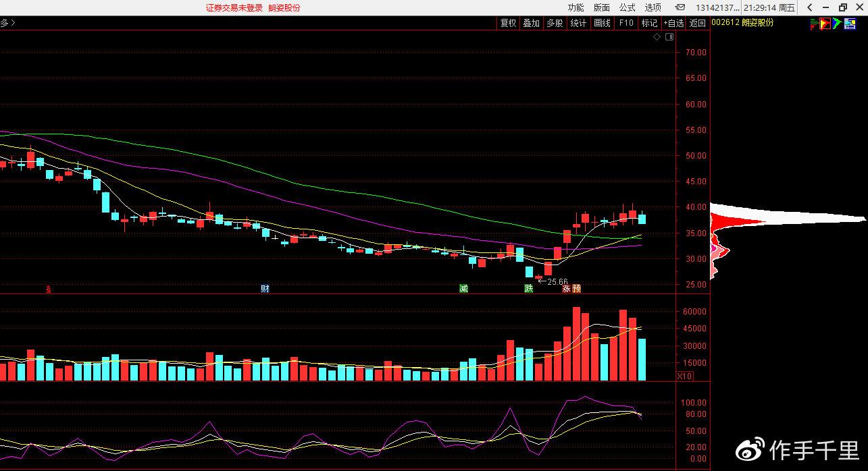Click the diamond icon above the chart
Viewport: 868px width, 471px height.
pos(657,37)
